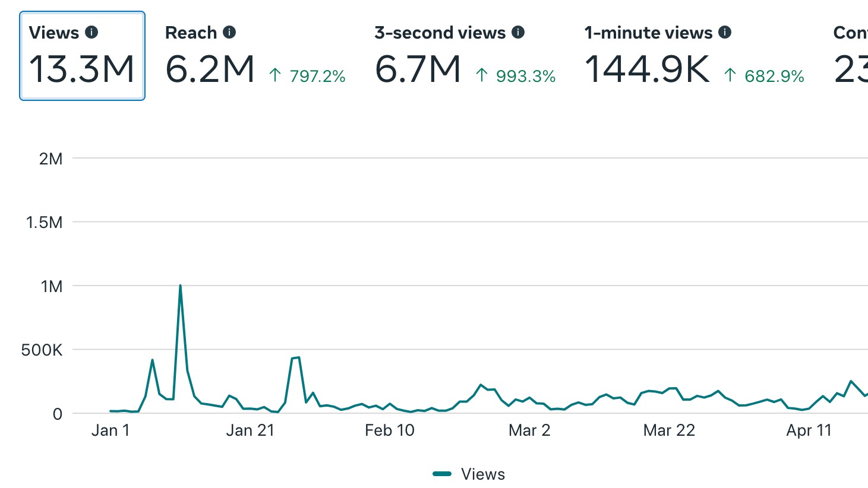868x488 pixels.
Task: Click the Mar 22 axis label
Action: [669, 430]
